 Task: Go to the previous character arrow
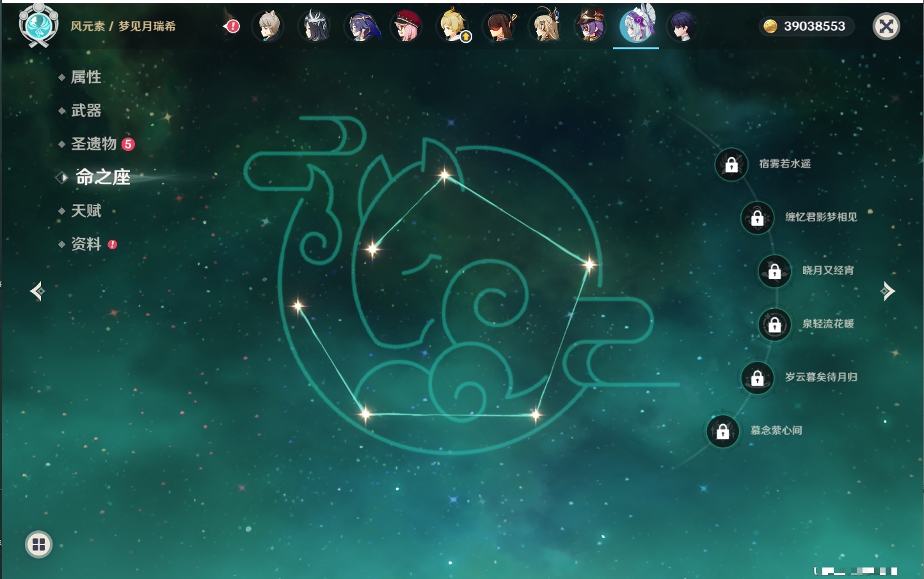[37, 291]
